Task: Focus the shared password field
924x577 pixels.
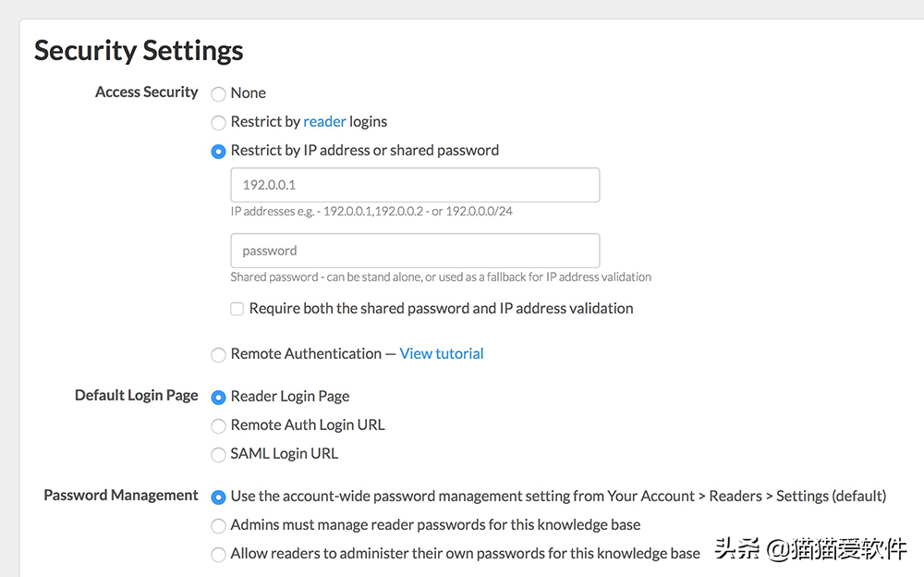Action: (415, 251)
